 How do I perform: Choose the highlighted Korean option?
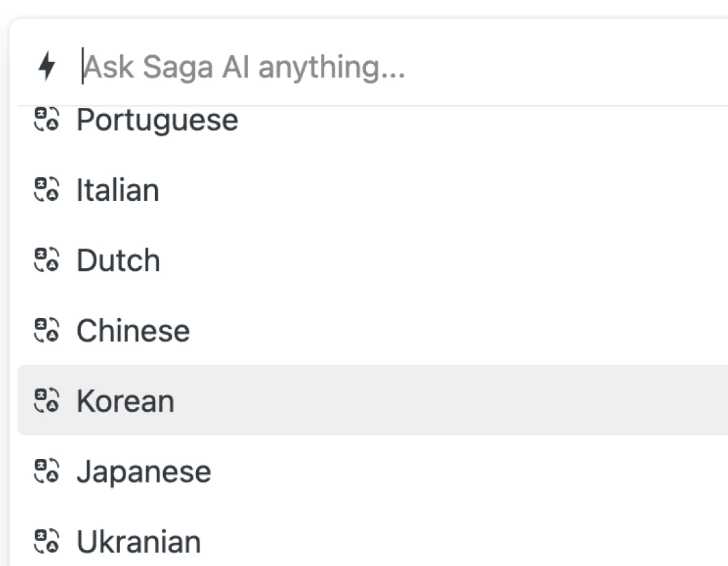coord(125,400)
